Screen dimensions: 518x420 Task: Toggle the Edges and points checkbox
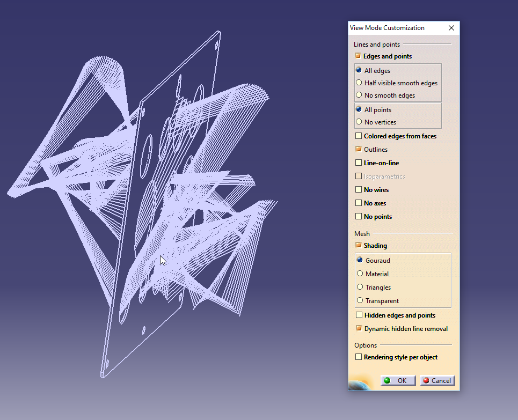tap(358, 56)
